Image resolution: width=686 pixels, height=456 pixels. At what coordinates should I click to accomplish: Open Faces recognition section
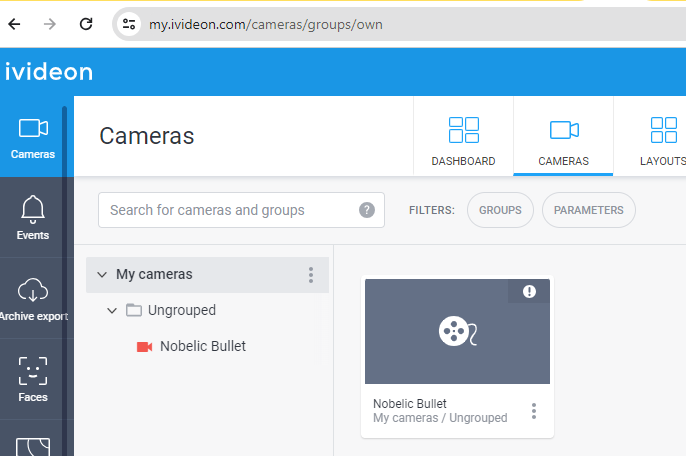[x=33, y=379]
